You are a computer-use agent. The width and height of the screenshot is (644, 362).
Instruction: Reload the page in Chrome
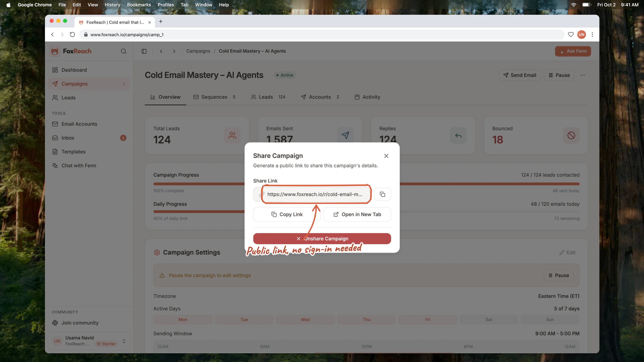click(72, 35)
